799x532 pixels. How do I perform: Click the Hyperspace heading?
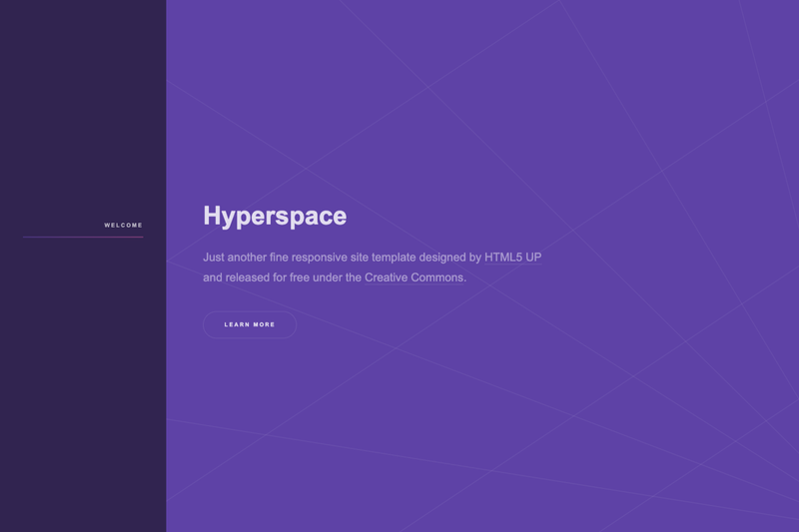coord(275,217)
